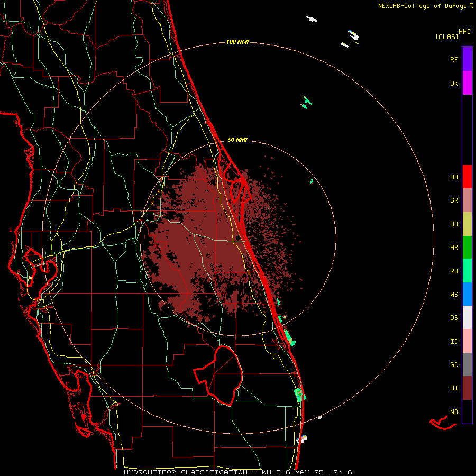This screenshot has width=476, height=476.
Task: Click the GC gray legend swatch
Action: [467, 364]
